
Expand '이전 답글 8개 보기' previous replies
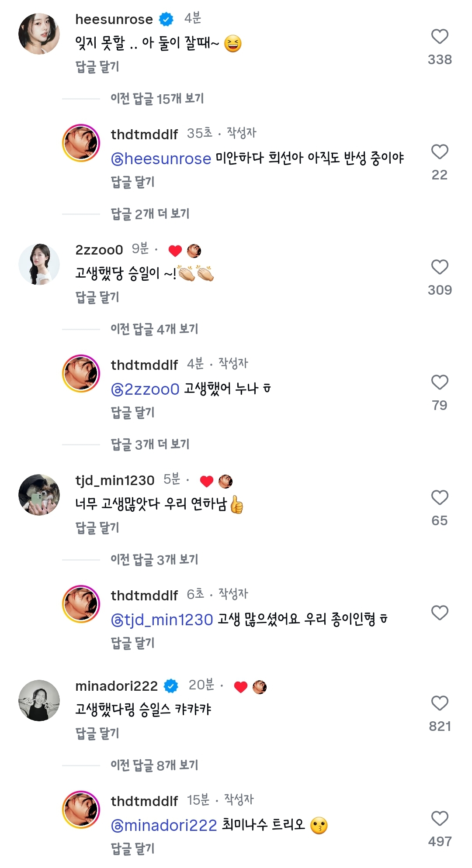click(x=154, y=765)
